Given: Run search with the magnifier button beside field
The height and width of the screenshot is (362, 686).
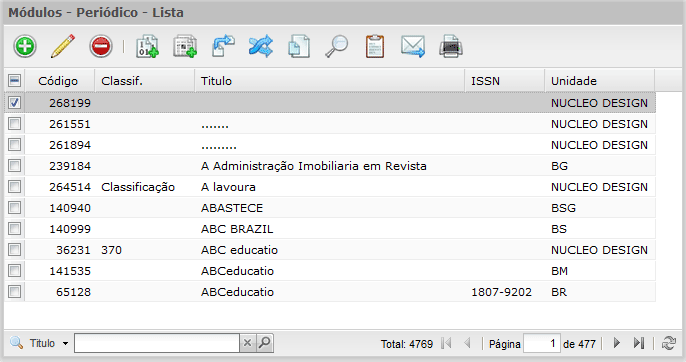Looking at the screenshot, I should pos(264,343).
